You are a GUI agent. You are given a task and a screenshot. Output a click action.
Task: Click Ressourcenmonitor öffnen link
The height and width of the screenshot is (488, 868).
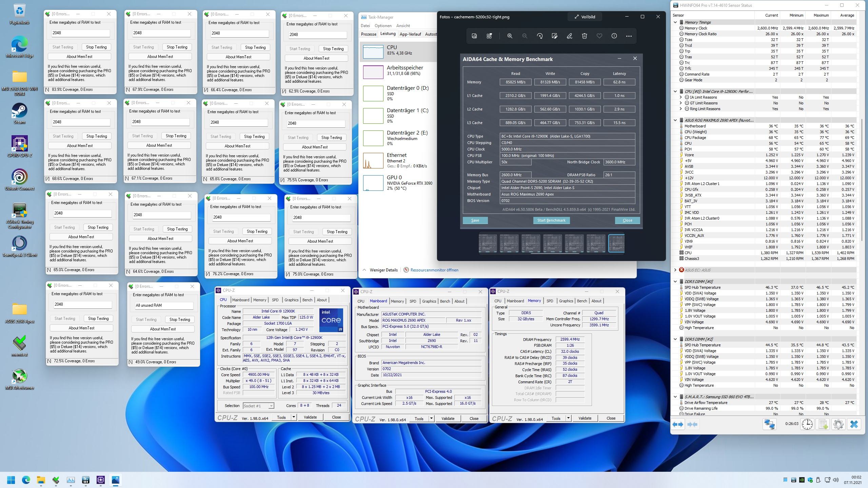click(434, 270)
